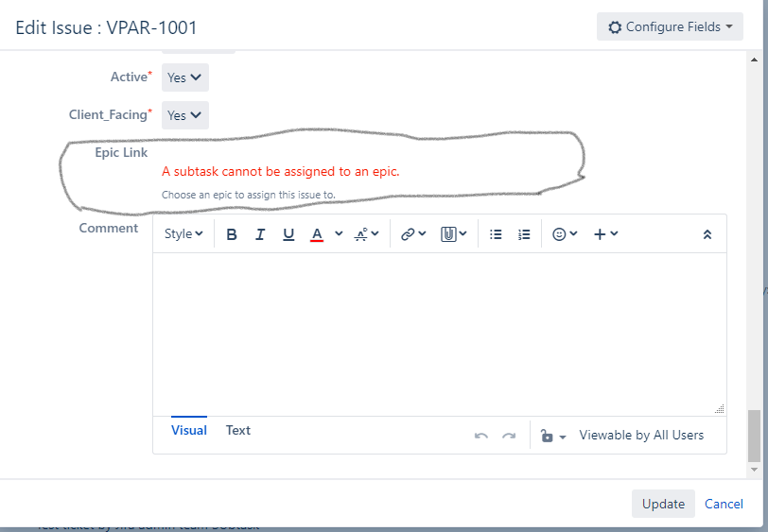Open the plus insert-more menu
Image resolution: width=768 pixels, height=532 pixels.
[606, 234]
